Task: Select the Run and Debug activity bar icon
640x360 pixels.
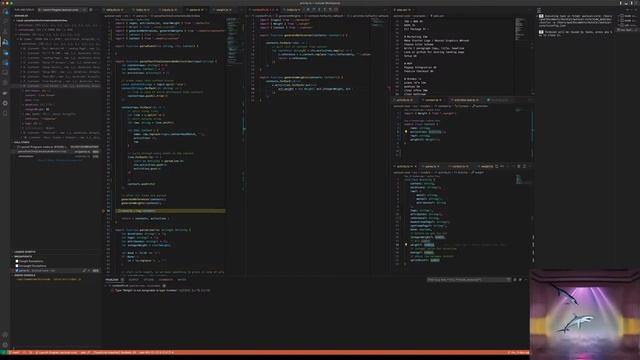Action: [x=6, y=42]
